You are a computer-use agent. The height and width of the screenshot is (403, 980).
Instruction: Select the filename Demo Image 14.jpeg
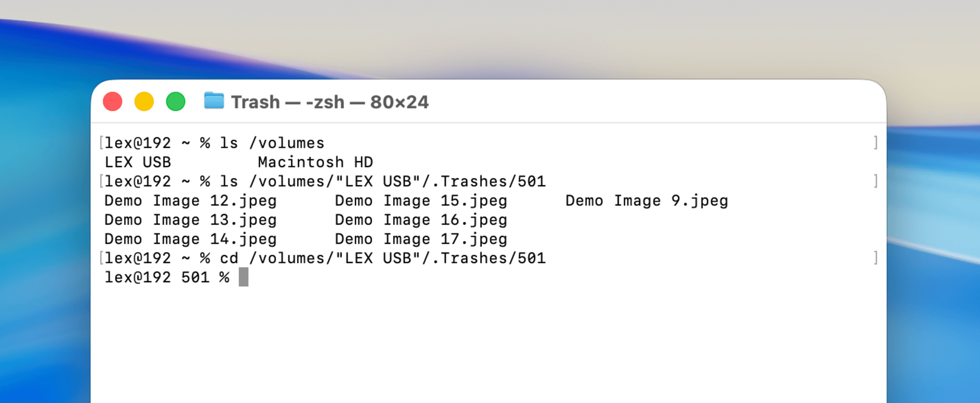pyautogui.click(x=190, y=239)
